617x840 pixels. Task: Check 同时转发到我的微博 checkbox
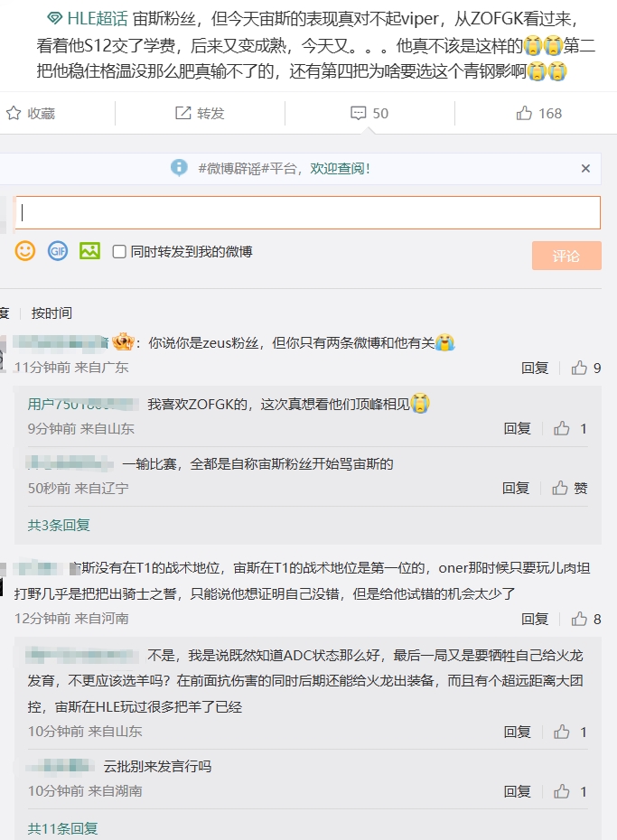pos(119,251)
